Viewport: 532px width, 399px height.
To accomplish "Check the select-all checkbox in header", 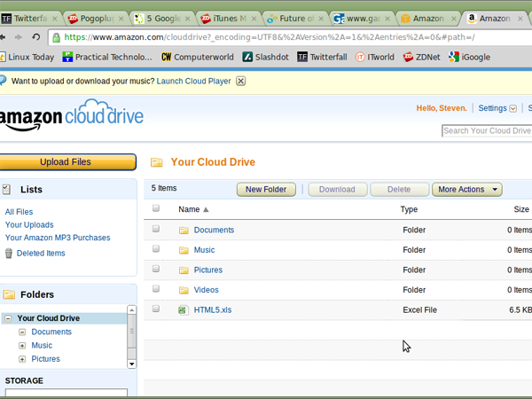I will (x=156, y=208).
